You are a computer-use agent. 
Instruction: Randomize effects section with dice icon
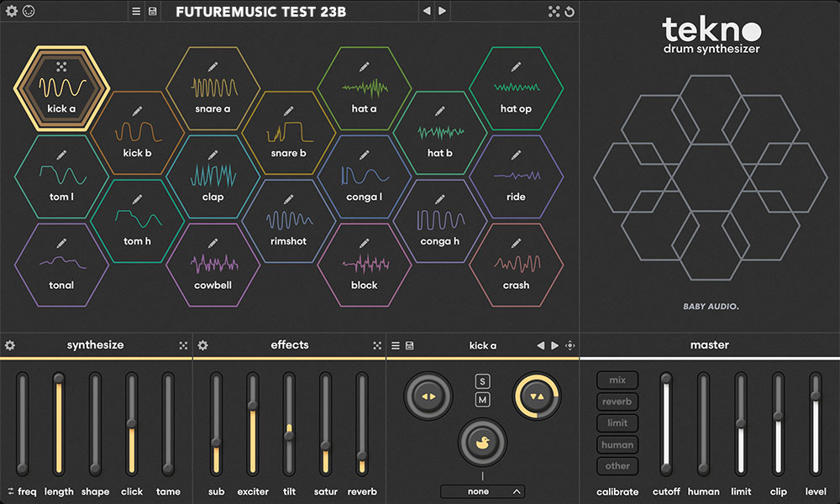pos(377,345)
